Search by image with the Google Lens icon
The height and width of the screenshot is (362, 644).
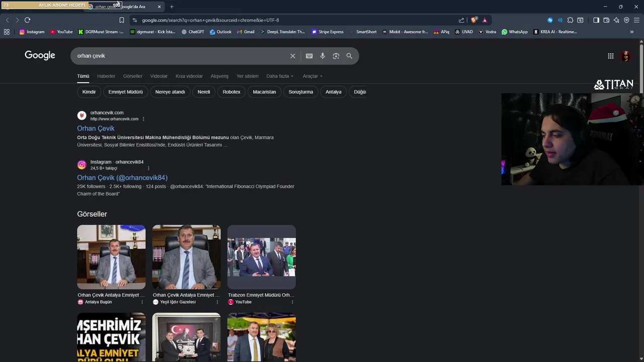coord(336,56)
